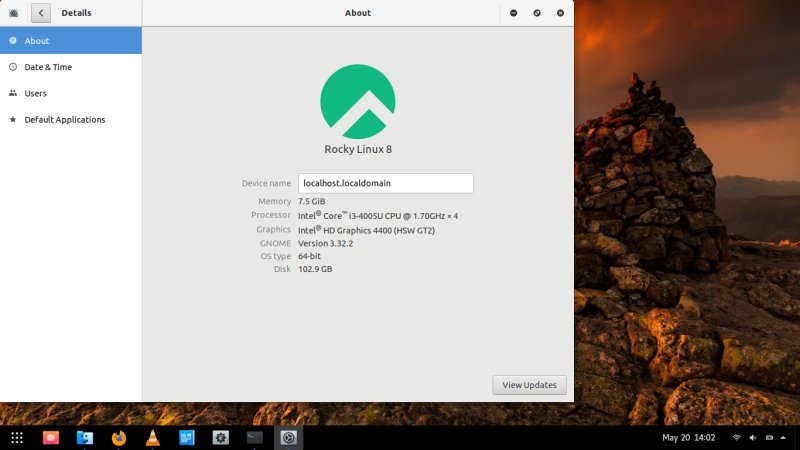Click the network icon in system tray
This screenshot has height=450, width=800.
(x=737, y=438)
